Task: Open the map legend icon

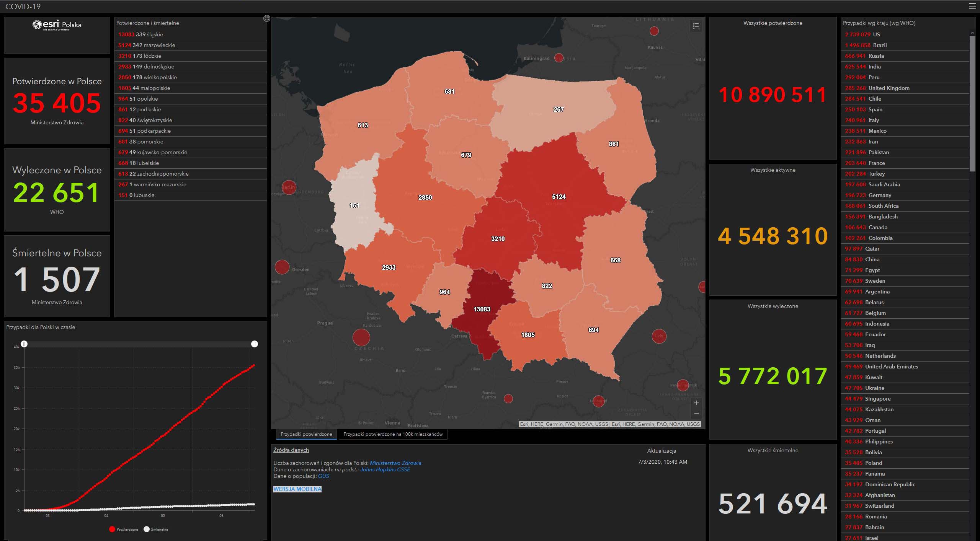Action: click(696, 26)
